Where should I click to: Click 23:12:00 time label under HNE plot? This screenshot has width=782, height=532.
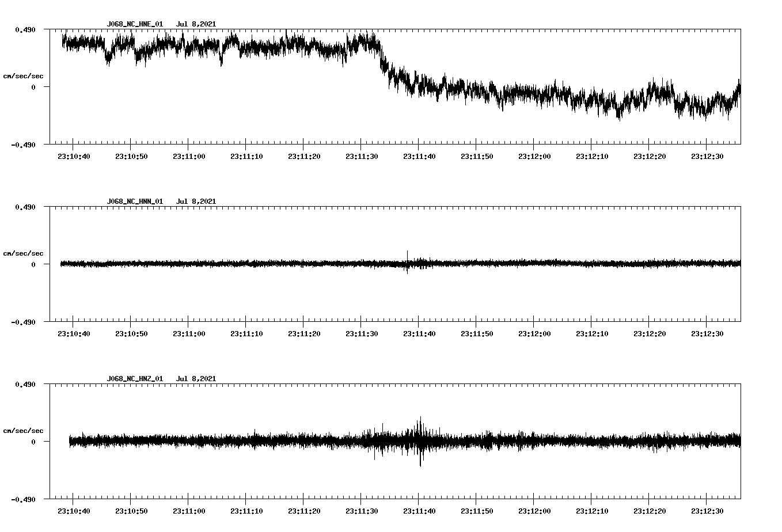[534, 157]
